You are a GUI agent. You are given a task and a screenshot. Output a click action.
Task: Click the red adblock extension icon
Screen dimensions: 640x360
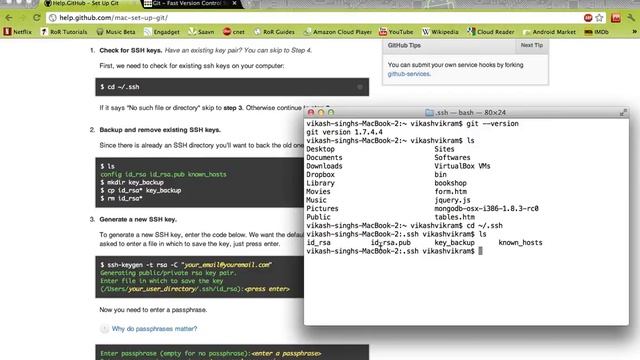click(588, 18)
